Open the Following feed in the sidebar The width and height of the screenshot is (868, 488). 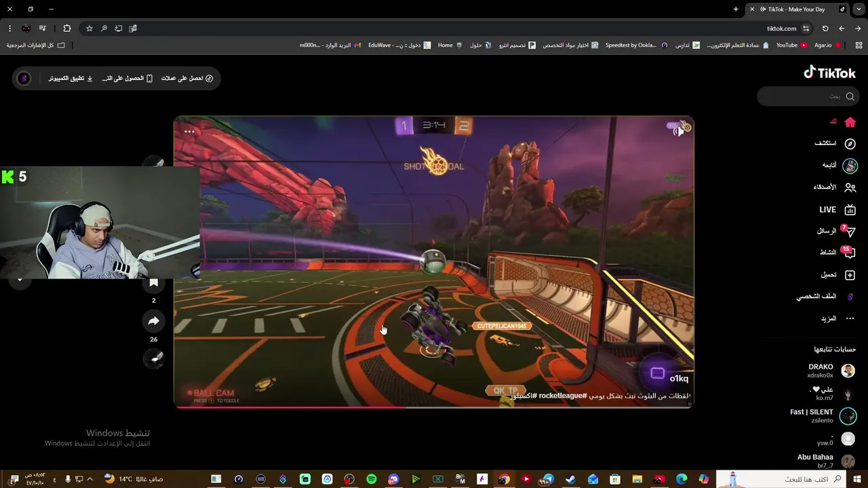(x=840, y=165)
